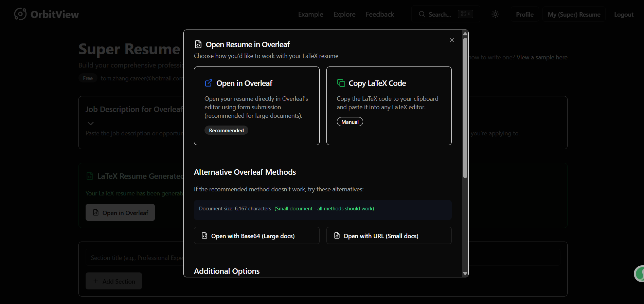Click the Search box in the header

pos(446,14)
